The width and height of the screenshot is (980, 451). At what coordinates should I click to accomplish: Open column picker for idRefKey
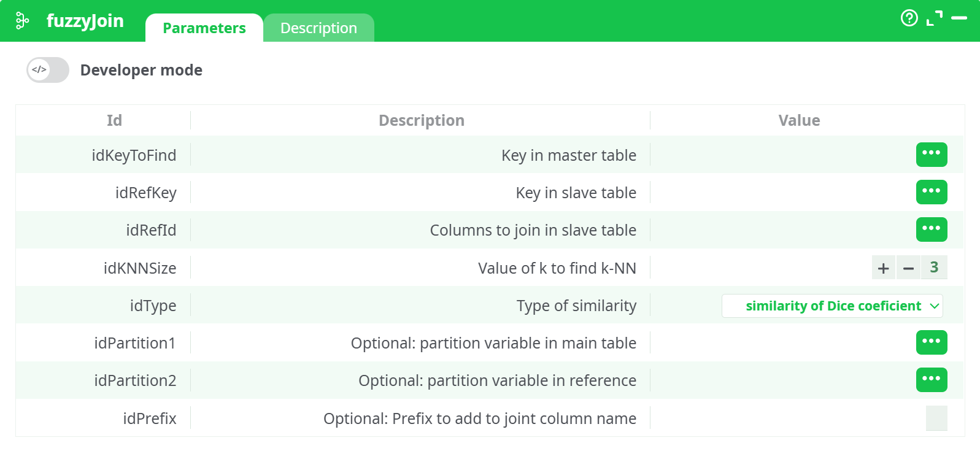pos(931,192)
